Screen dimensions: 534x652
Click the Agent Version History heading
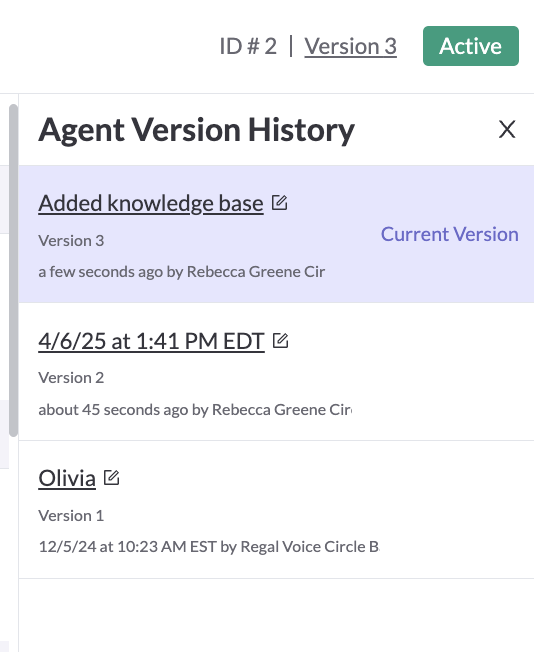pyautogui.click(x=196, y=130)
